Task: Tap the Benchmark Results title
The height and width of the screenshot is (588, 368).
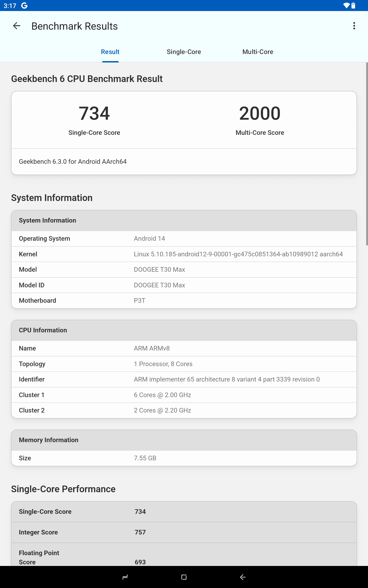Action: (x=75, y=26)
